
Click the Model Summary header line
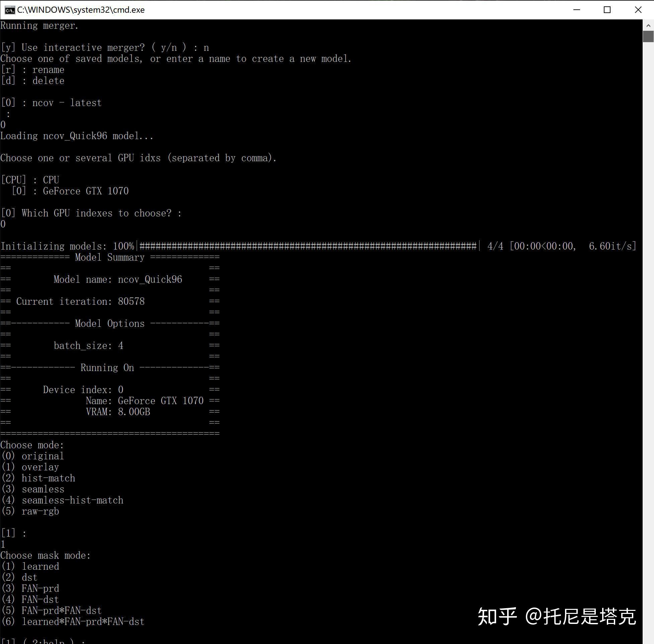pos(110,257)
